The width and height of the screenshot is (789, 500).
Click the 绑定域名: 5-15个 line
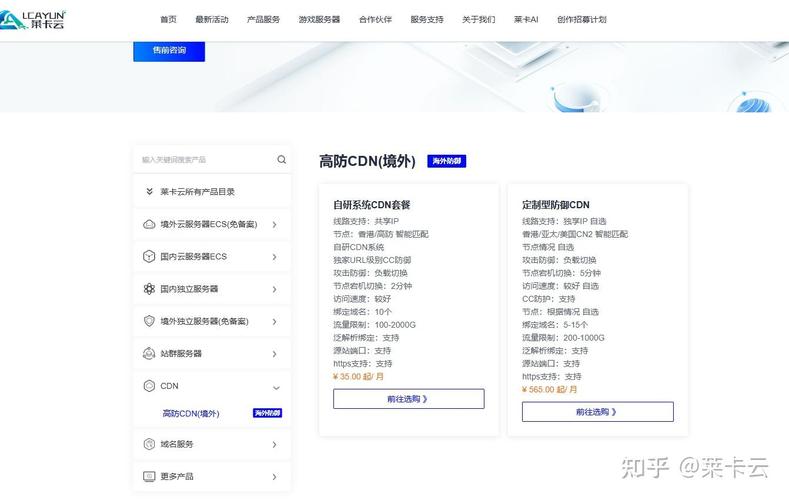[555, 324]
